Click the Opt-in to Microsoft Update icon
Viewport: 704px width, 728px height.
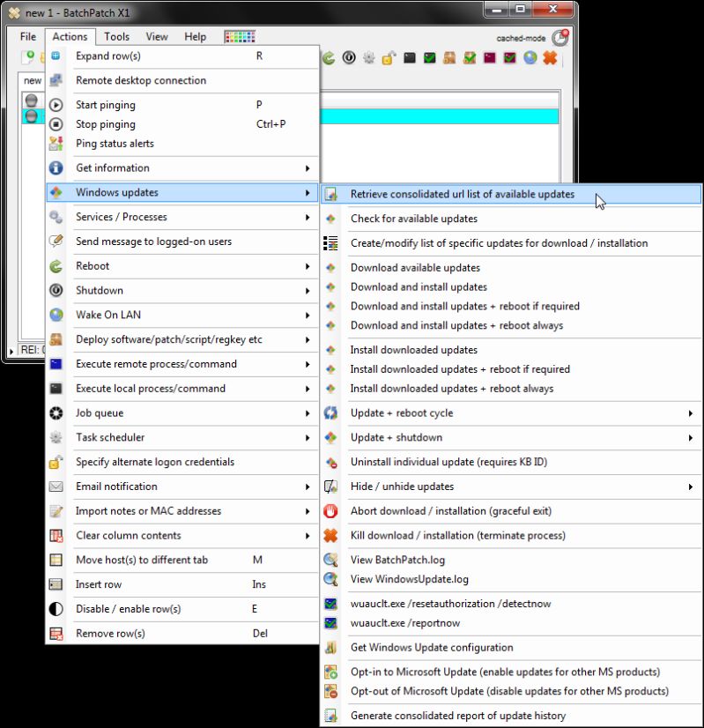(330, 672)
